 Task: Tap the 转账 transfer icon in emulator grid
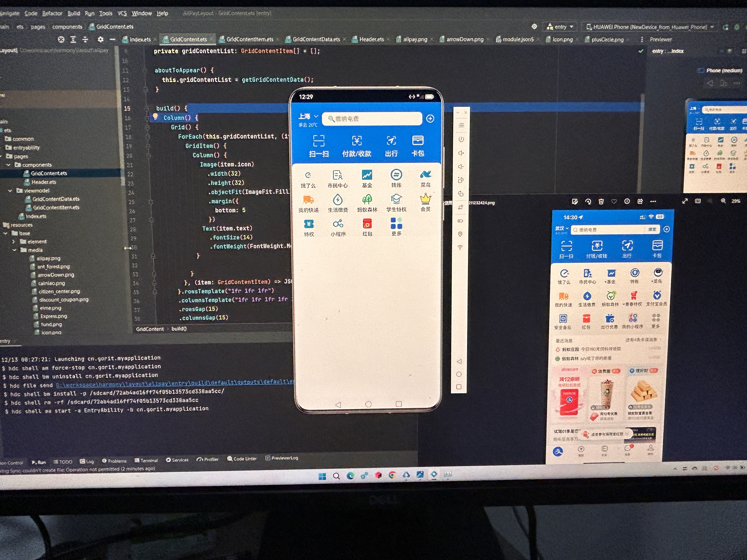coord(396,174)
